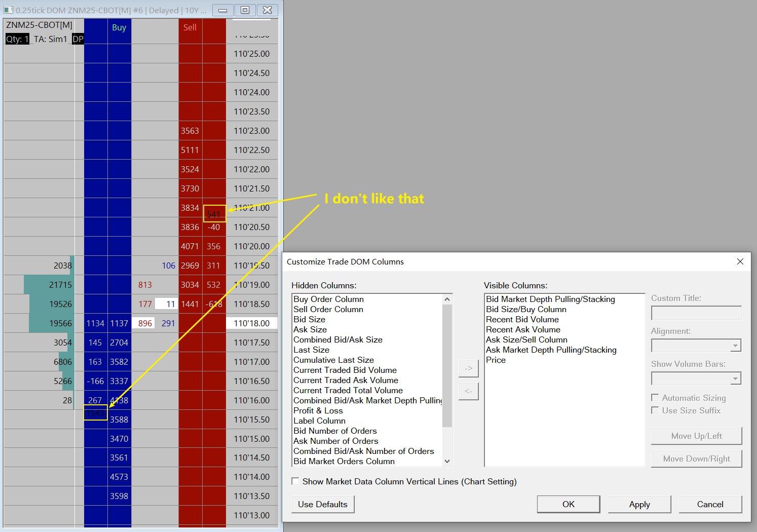Screen dimensions: 757x532
Task: Select Buy Order Column in hidden list
Action: pyautogui.click(x=328, y=299)
